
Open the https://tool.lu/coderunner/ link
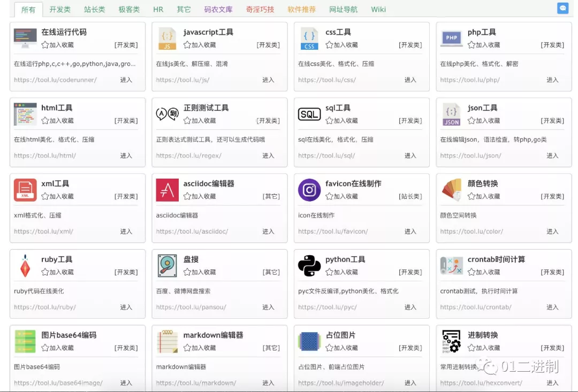(x=55, y=80)
